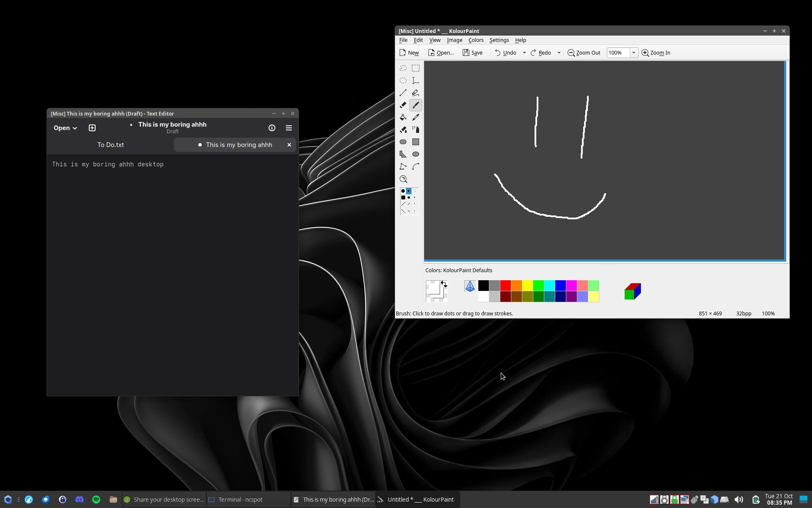Select the Zoom magnifier tool
Viewport: 812px width, 508px height.
[x=403, y=179]
